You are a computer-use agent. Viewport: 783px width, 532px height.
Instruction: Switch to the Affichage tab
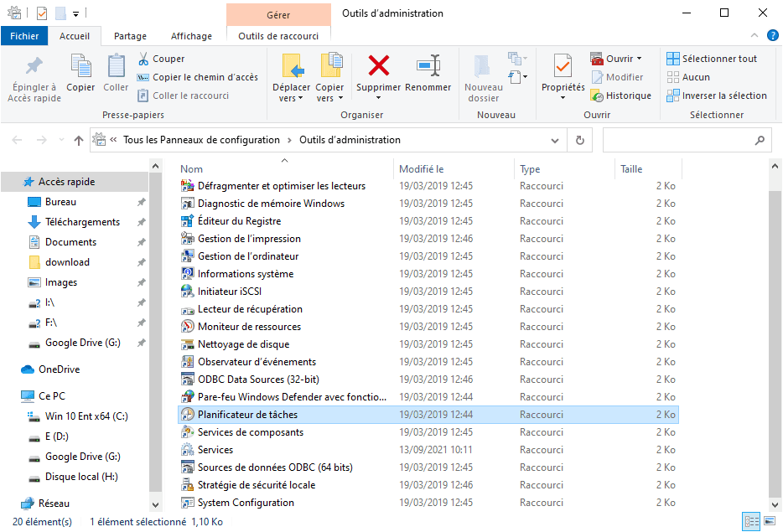point(191,36)
